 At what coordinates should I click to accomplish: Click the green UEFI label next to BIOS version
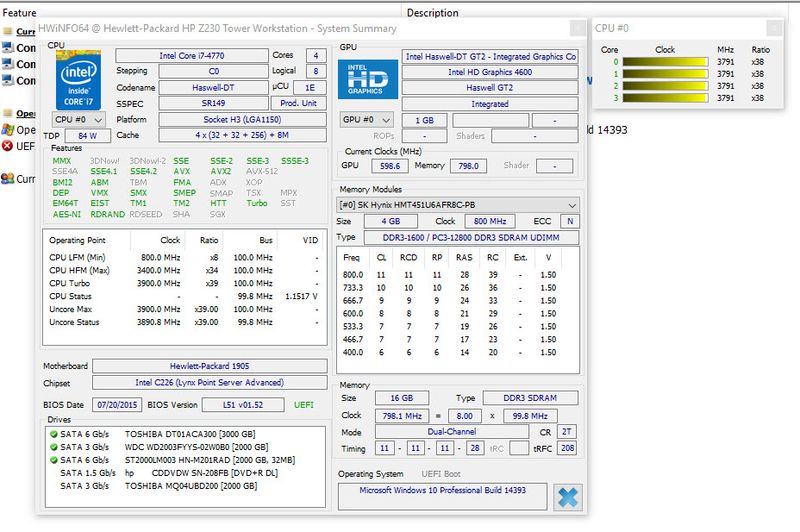pos(304,405)
